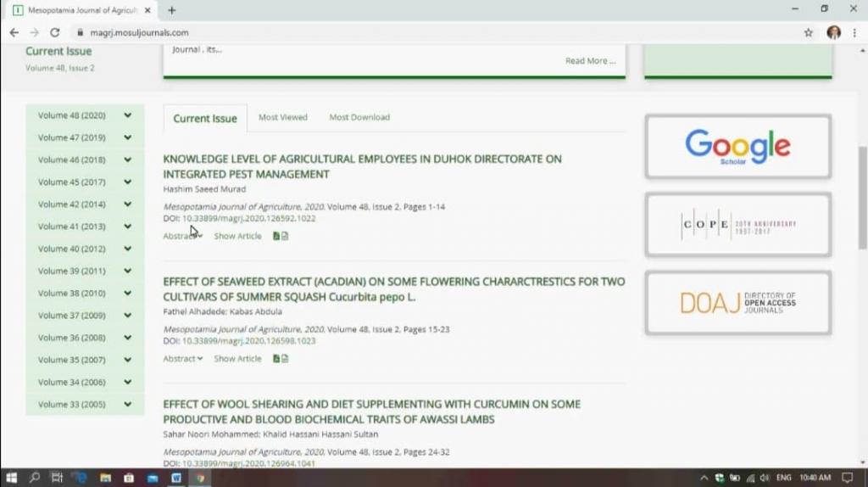The width and height of the screenshot is (868, 487).
Task: Click the Windows Start button
Action: (x=12, y=478)
